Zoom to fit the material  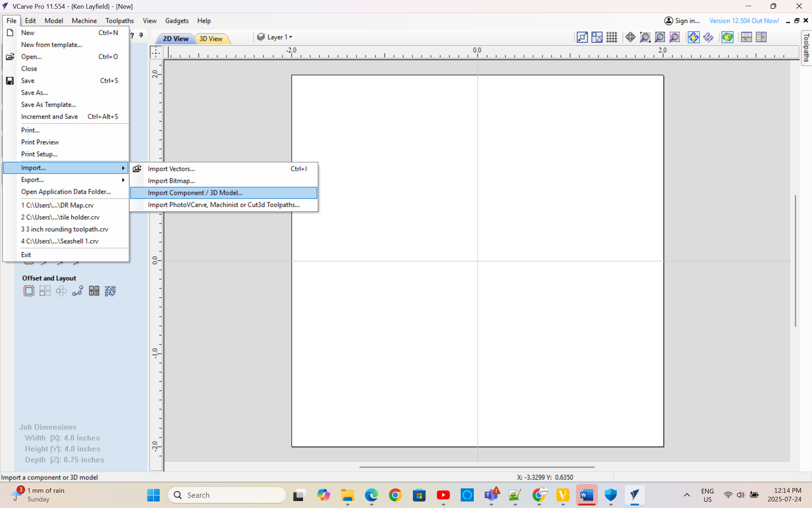(x=660, y=37)
